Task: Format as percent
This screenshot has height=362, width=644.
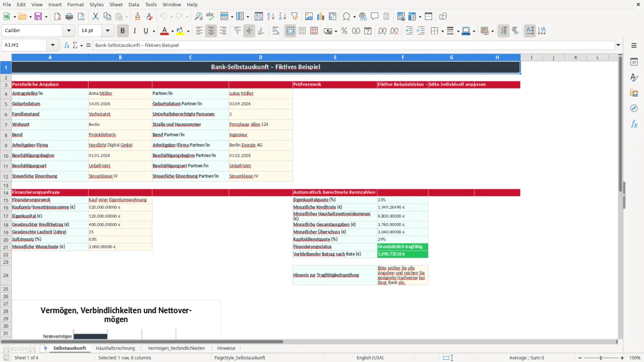Action: click(x=344, y=31)
